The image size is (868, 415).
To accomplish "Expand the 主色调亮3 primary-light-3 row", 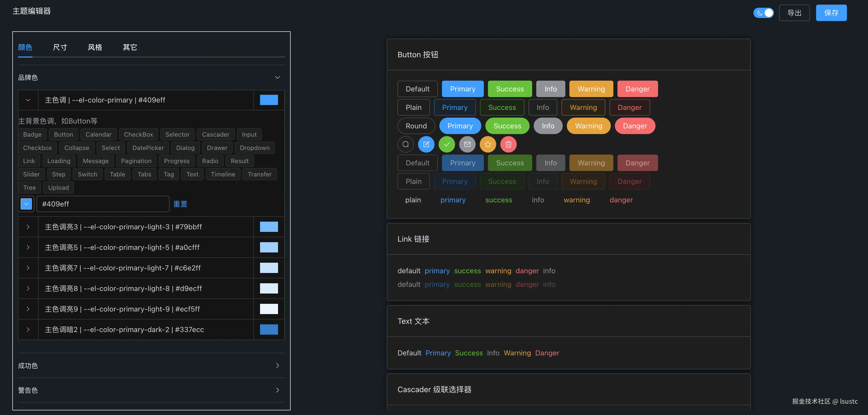I will pos(28,227).
